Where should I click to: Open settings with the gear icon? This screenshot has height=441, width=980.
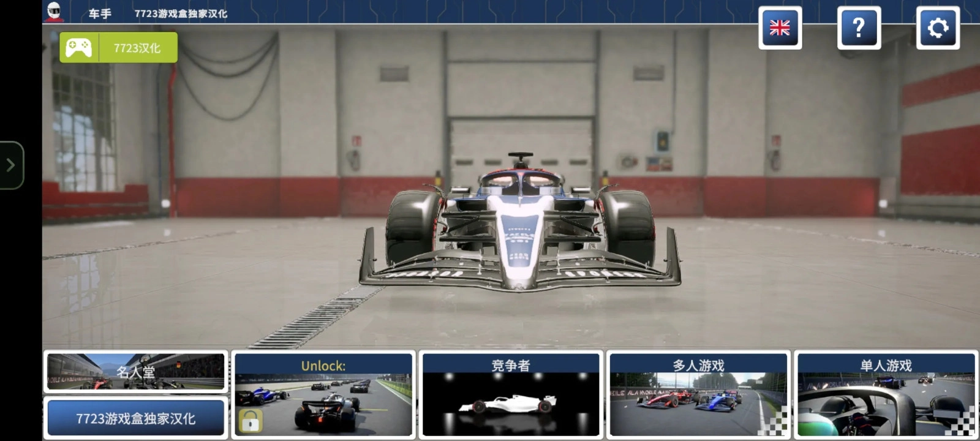pyautogui.click(x=937, y=28)
